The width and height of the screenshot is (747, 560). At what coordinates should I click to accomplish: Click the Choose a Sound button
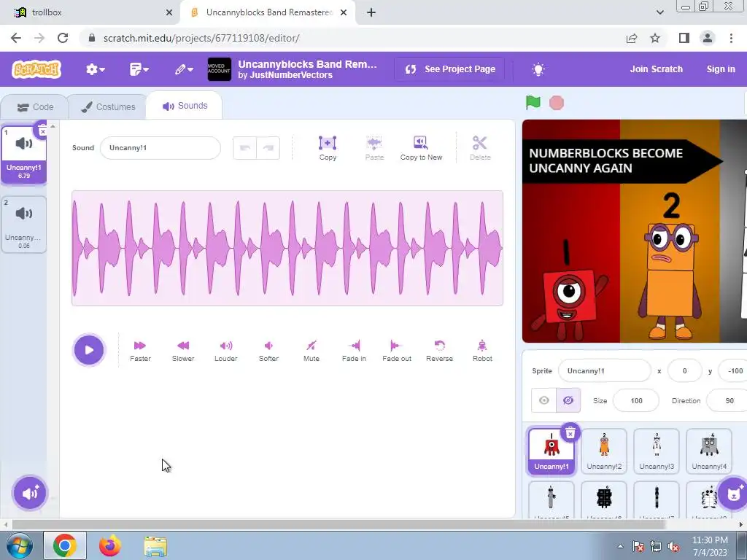(x=29, y=493)
